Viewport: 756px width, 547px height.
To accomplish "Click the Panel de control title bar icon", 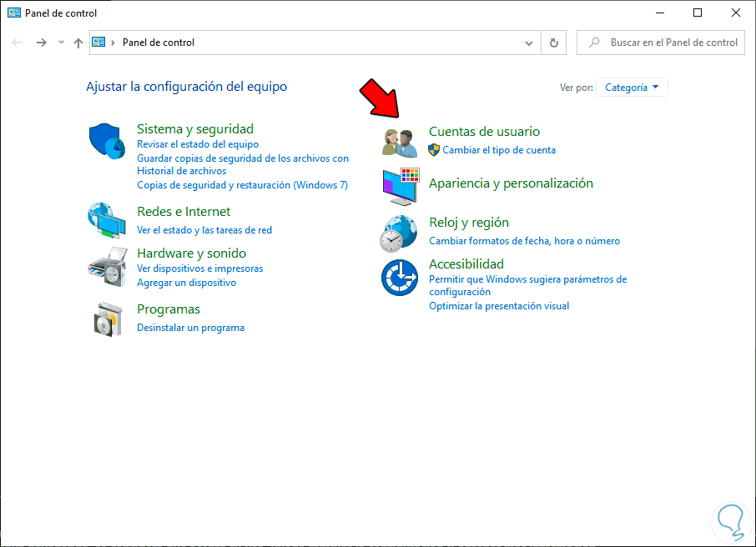I will (x=14, y=13).
